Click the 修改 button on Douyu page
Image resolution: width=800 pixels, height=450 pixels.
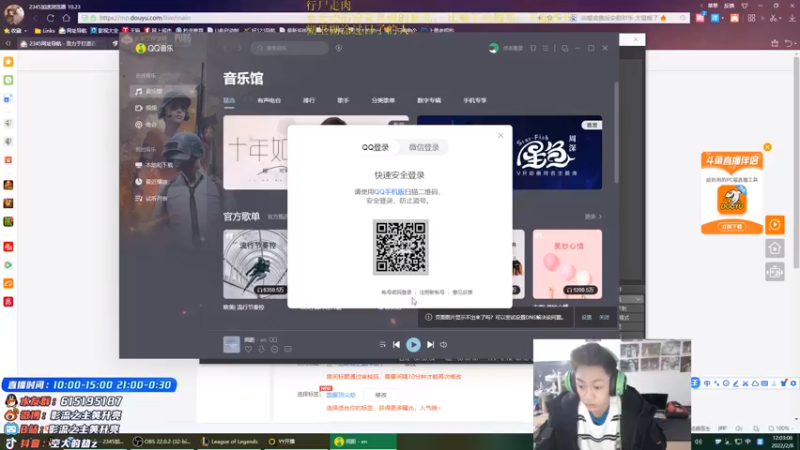coord(381,395)
